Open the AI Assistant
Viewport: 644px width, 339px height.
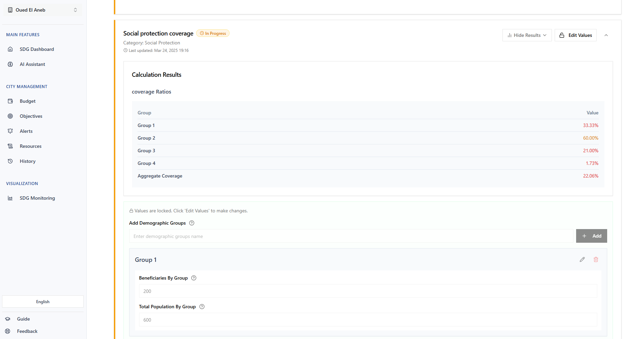[x=32, y=64]
